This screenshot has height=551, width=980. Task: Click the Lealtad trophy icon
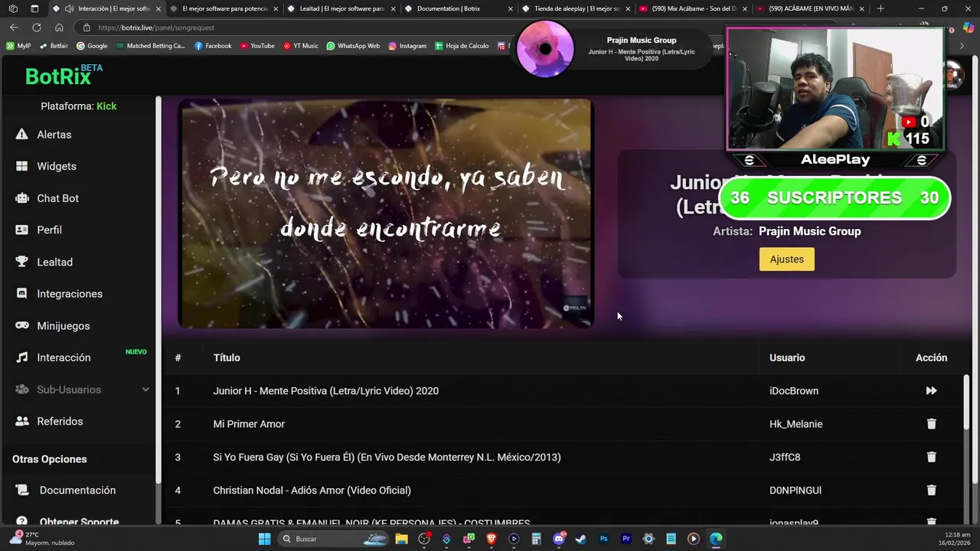point(22,262)
